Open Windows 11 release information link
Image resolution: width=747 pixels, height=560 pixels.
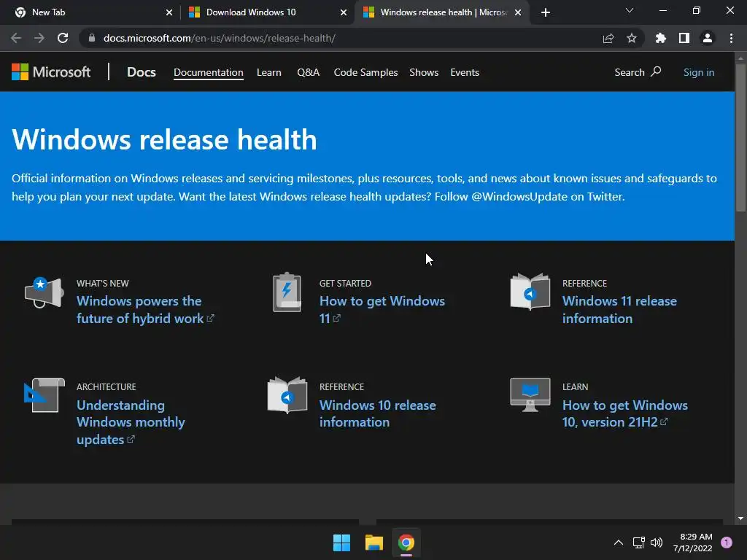[619, 309]
